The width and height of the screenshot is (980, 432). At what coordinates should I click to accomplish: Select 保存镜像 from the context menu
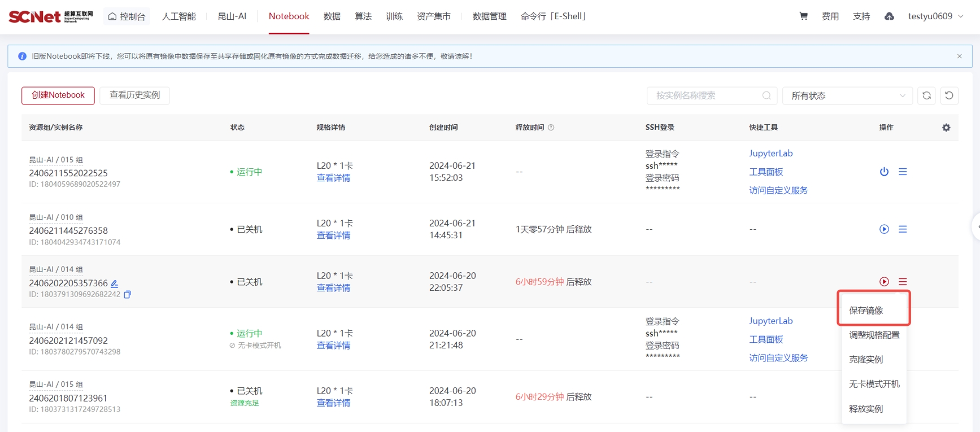(x=866, y=311)
